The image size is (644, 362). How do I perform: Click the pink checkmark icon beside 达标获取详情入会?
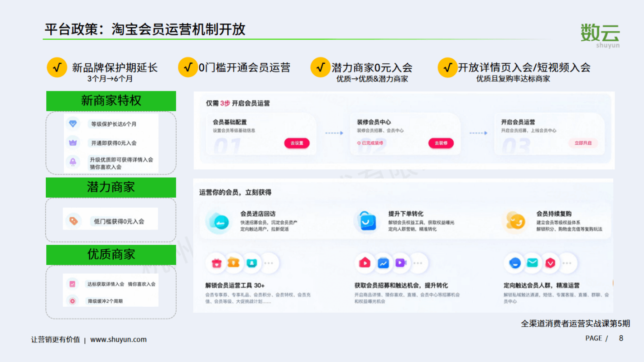[x=72, y=284]
